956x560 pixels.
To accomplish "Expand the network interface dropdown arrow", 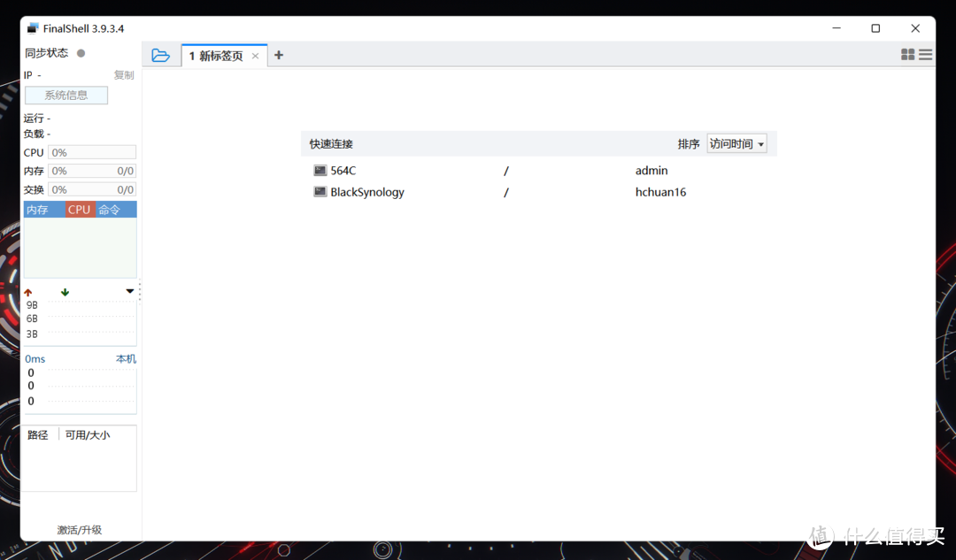I will pos(130,291).
